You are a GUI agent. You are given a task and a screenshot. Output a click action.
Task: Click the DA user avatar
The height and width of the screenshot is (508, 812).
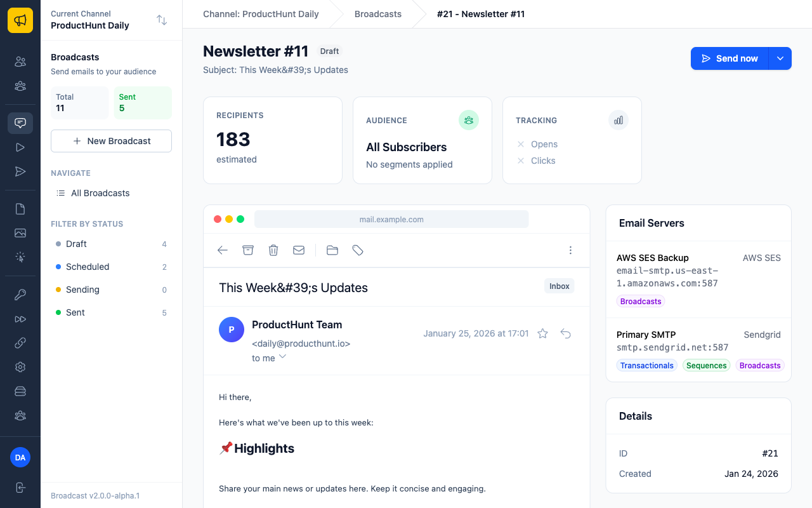[20, 457]
